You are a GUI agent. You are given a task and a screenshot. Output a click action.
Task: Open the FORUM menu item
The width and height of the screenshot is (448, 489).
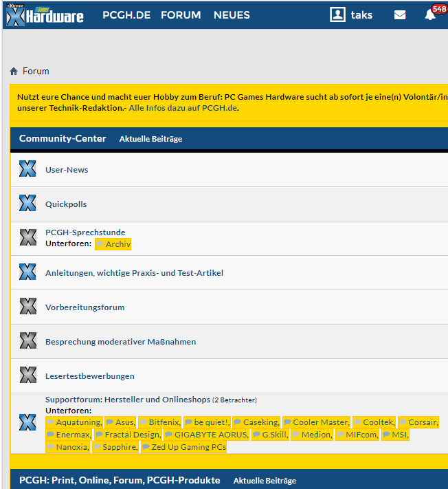tap(181, 15)
